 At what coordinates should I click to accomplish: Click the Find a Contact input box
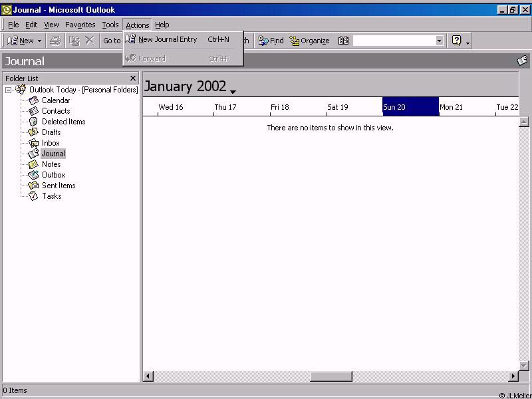pos(394,41)
